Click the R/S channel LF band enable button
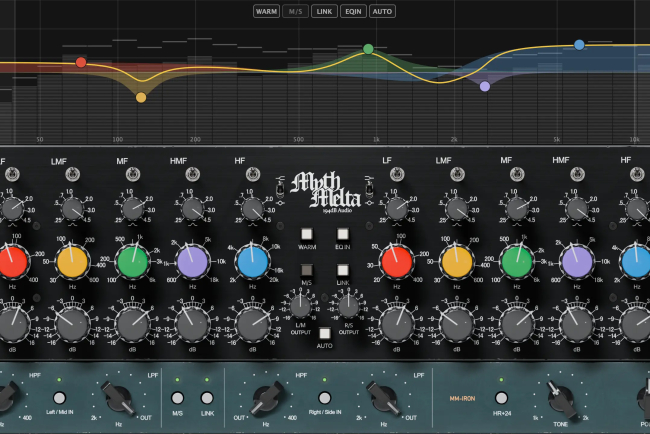The image size is (650, 434). (x=397, y=175)
